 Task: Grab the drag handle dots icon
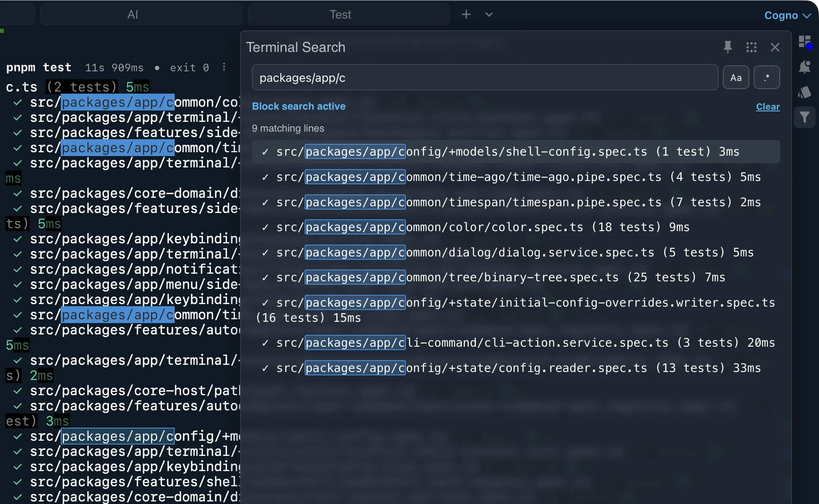751,47
